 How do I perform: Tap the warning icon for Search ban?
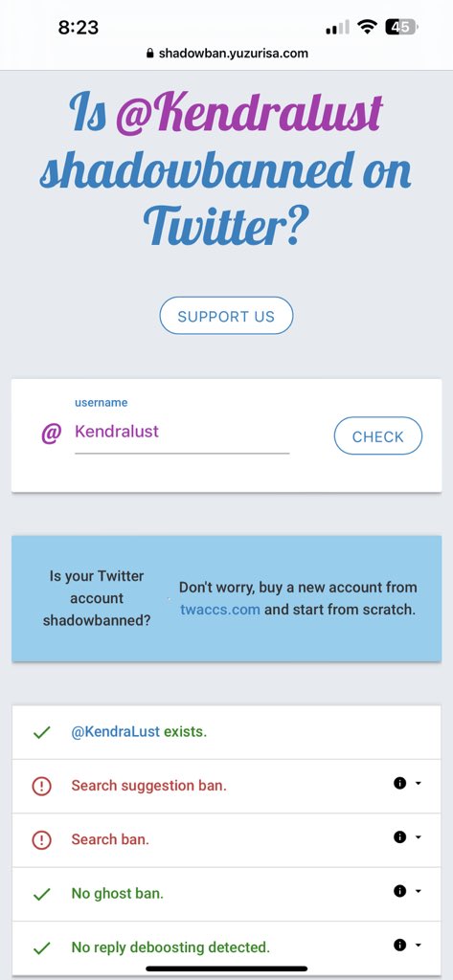pyautogui.click(x=41, y=839)
